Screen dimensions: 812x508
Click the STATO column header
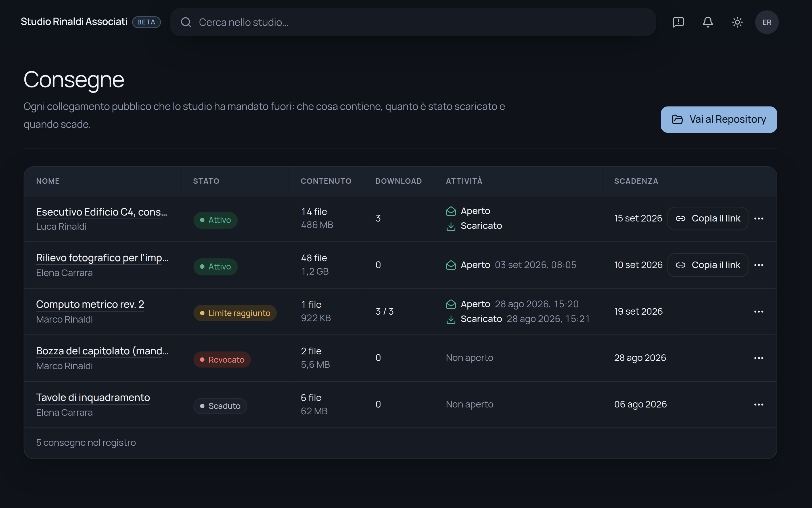tap(206, 181)
